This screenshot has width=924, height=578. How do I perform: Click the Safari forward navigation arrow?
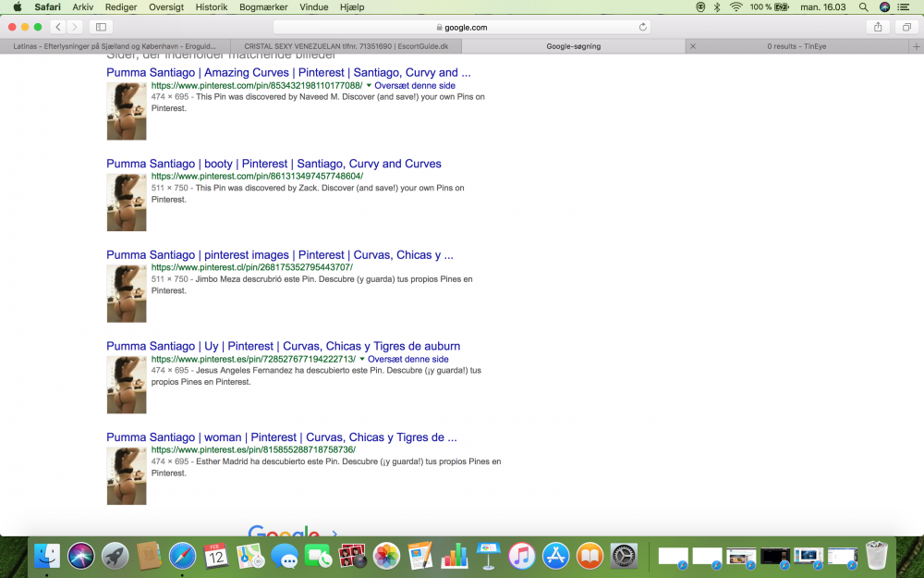pos(74,27)
